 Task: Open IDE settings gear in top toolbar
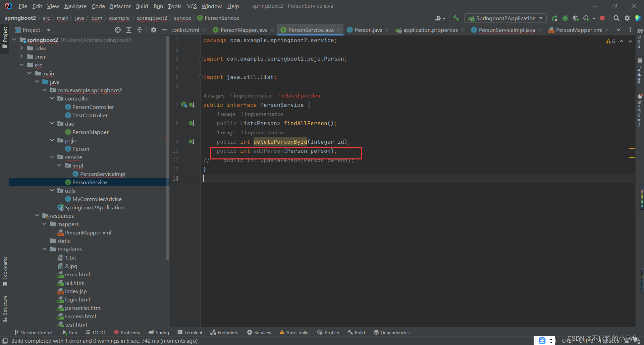[627, 18]
